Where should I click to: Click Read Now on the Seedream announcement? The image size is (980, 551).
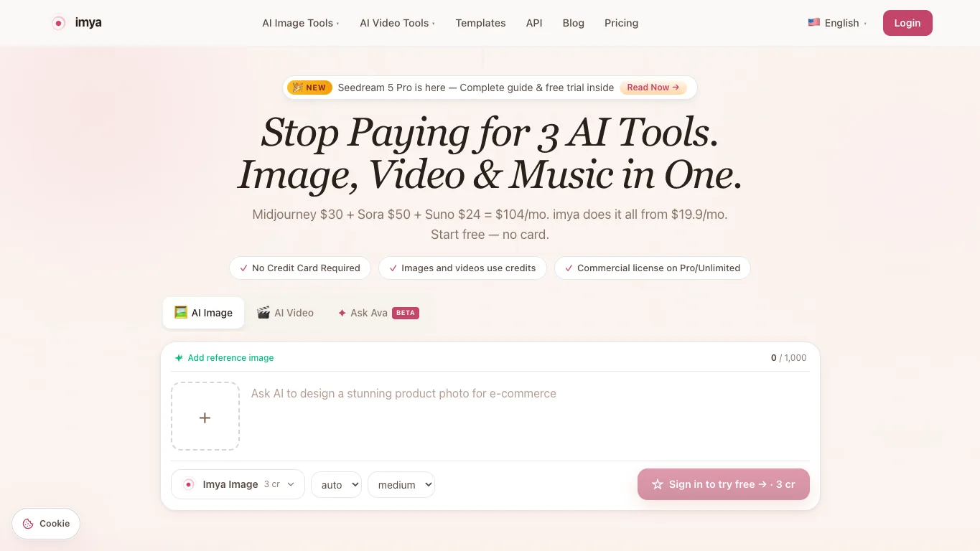coord(653,88)
